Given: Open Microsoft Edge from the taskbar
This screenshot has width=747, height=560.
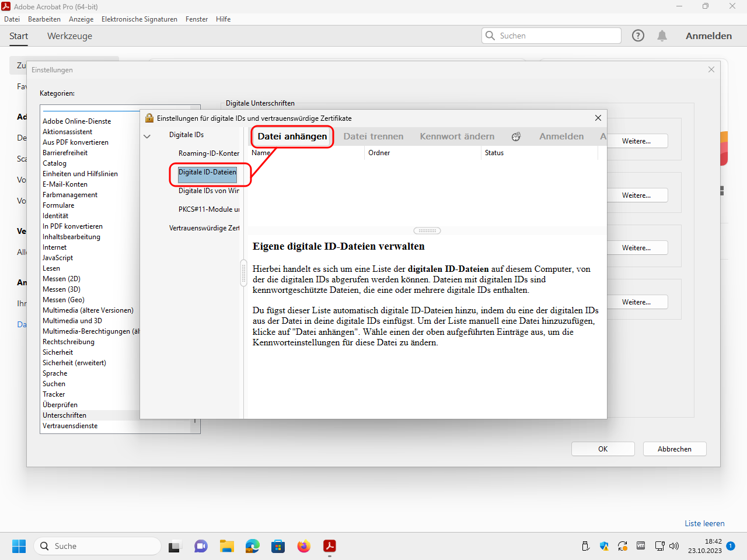Looking at the screenshot, I should pos(252,546).
